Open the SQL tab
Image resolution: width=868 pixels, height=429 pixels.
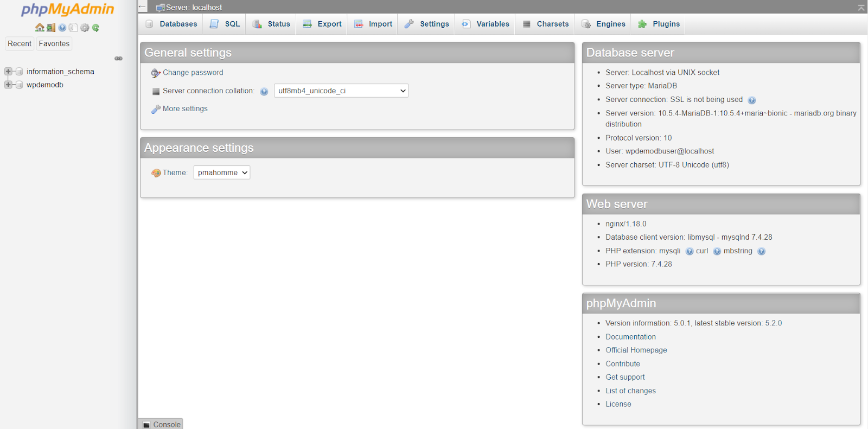pyautogui.click(x=225, y=24)
